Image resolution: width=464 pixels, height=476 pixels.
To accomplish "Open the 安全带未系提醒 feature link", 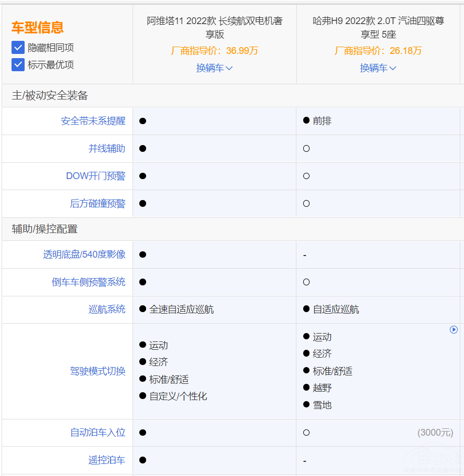I will pos(93,121).
